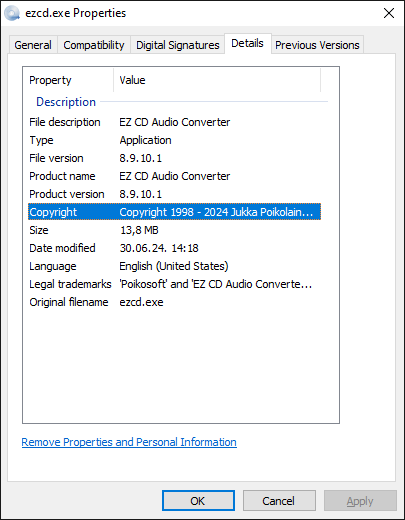405x520 pixels.
Task: Select the Size property row
Action: (x=174, y=230)
